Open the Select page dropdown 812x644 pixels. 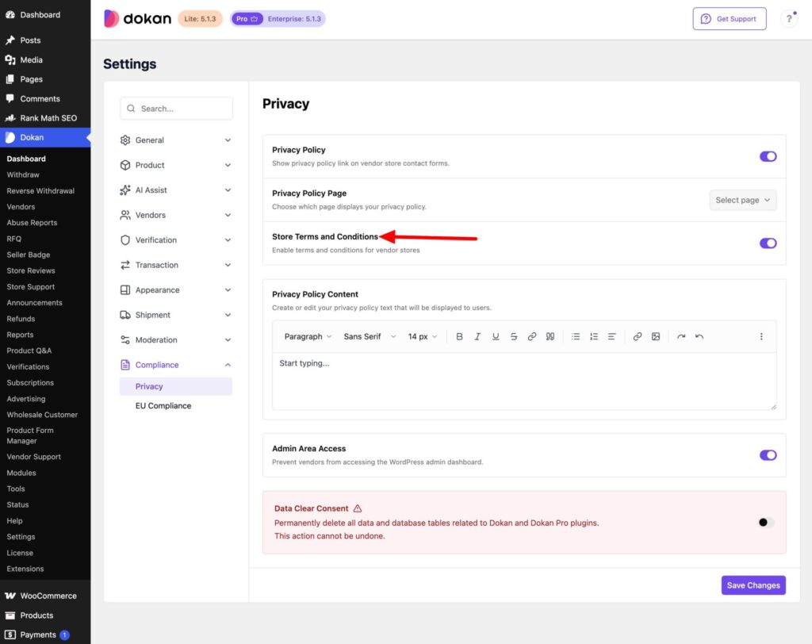coord(742,200)
